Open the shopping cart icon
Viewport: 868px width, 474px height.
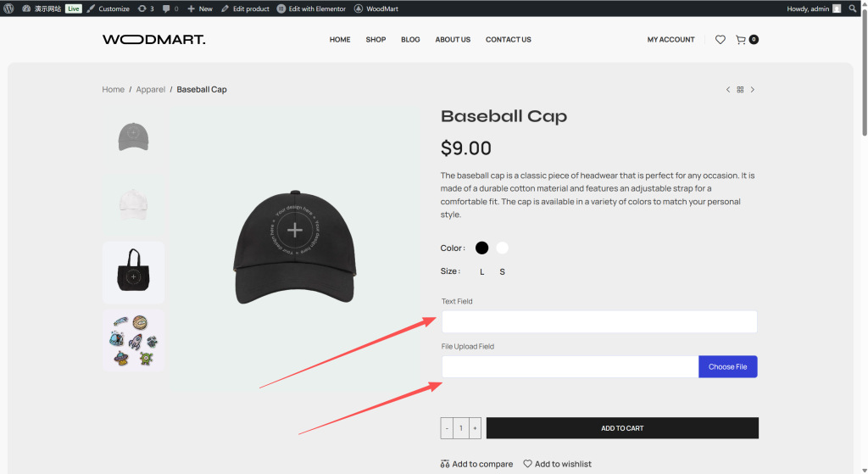tap(741, 40)
